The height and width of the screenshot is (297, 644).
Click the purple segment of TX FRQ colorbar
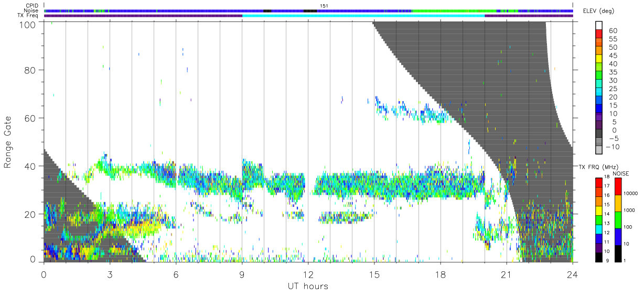(599, 247)
